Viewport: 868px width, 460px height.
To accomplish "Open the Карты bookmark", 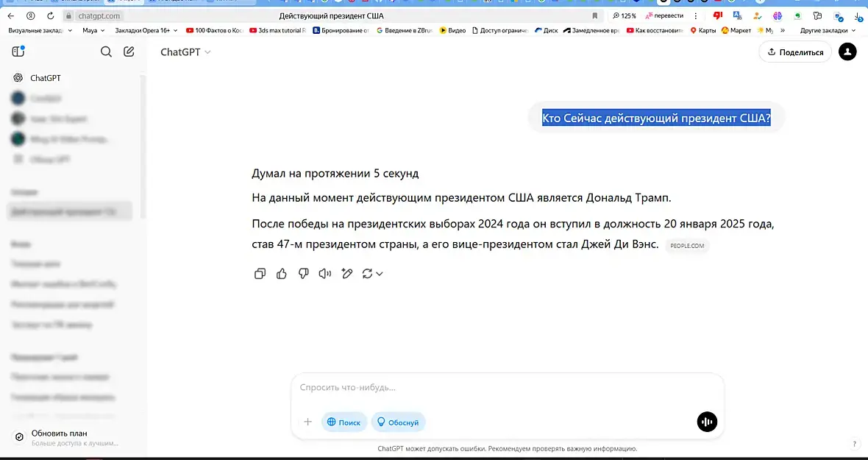I will point(703,30).
